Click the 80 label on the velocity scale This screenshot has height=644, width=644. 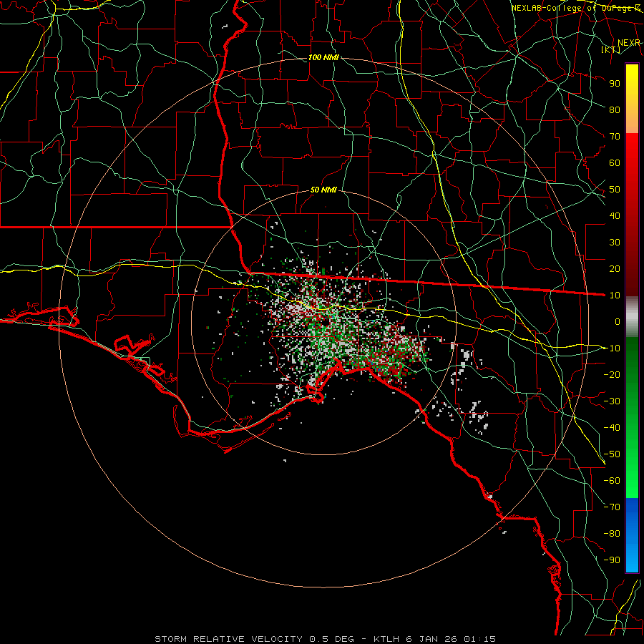point(615,109)
